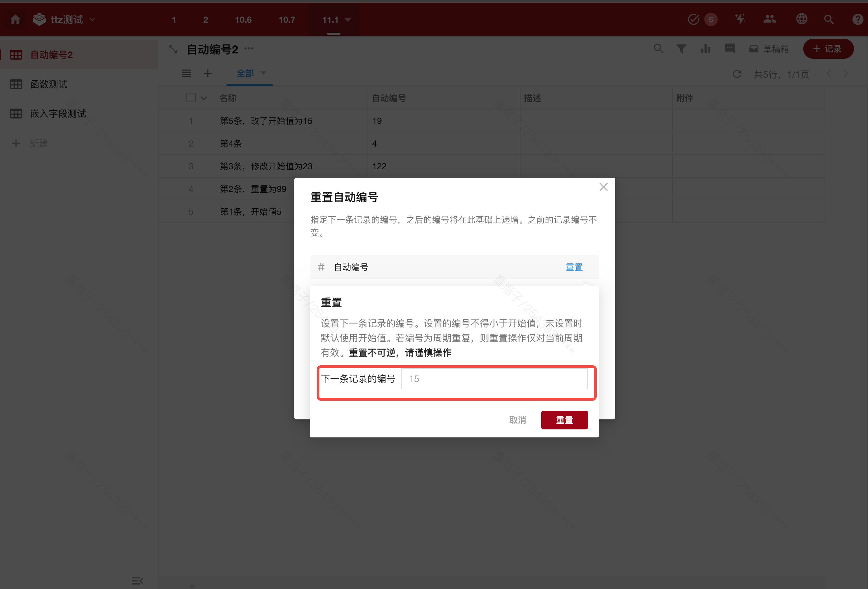Go to the home page icon
Image resolution: width=868 pixels, height=589 pixels.
tap(15, 19)
